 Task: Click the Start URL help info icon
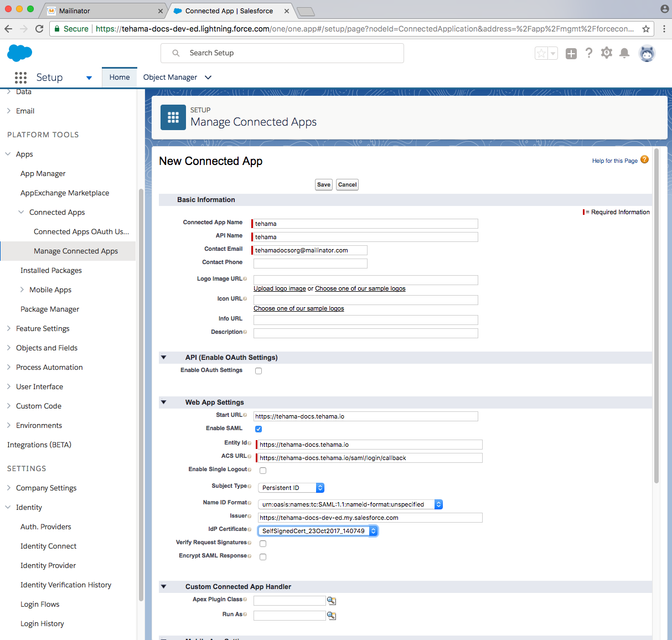(245, 415)
